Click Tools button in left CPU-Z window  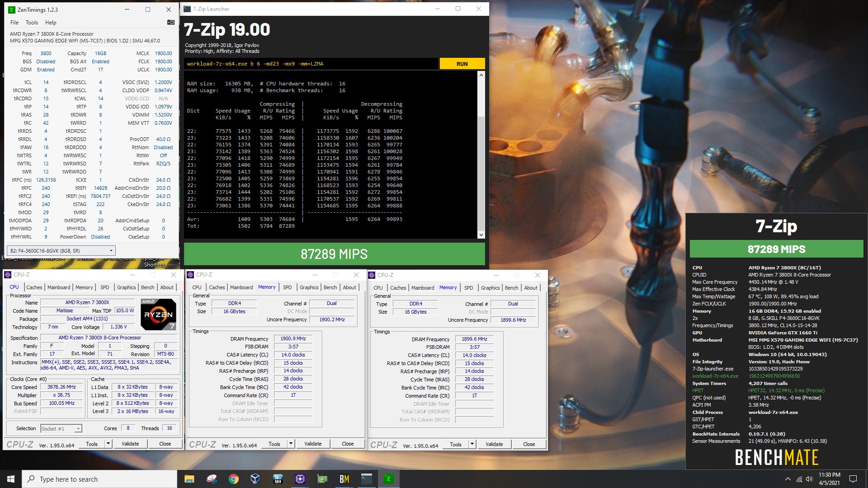coord(92,444)
